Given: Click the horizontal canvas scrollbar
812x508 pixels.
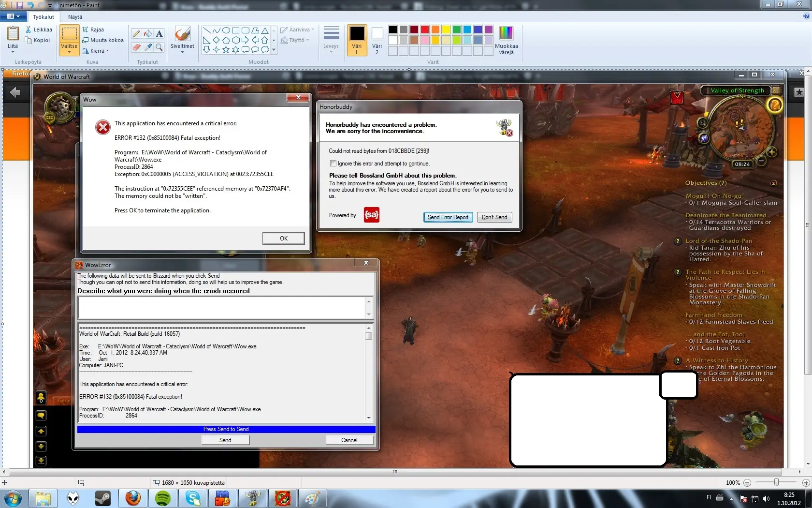Looking at the screenshot, I should (395, 472).
